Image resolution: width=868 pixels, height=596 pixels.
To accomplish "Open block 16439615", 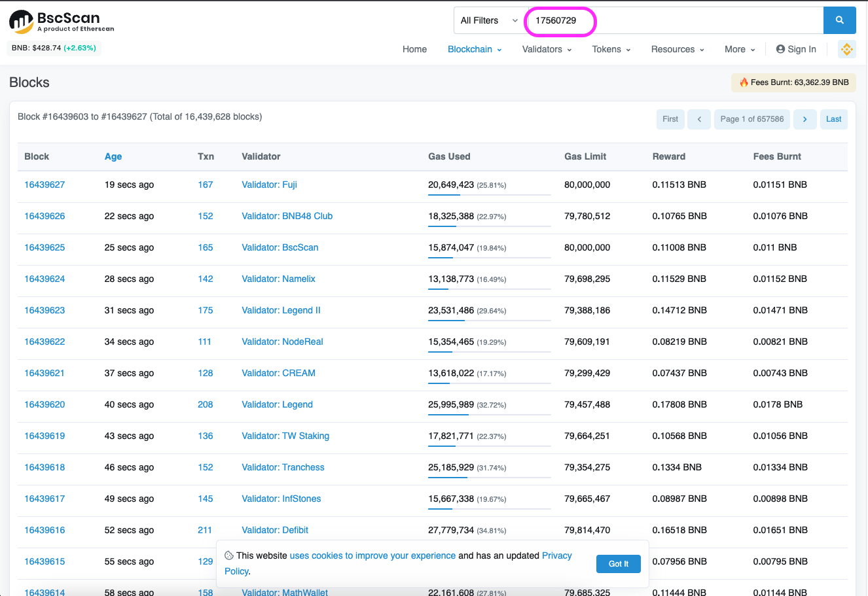I will coord(45,561).
